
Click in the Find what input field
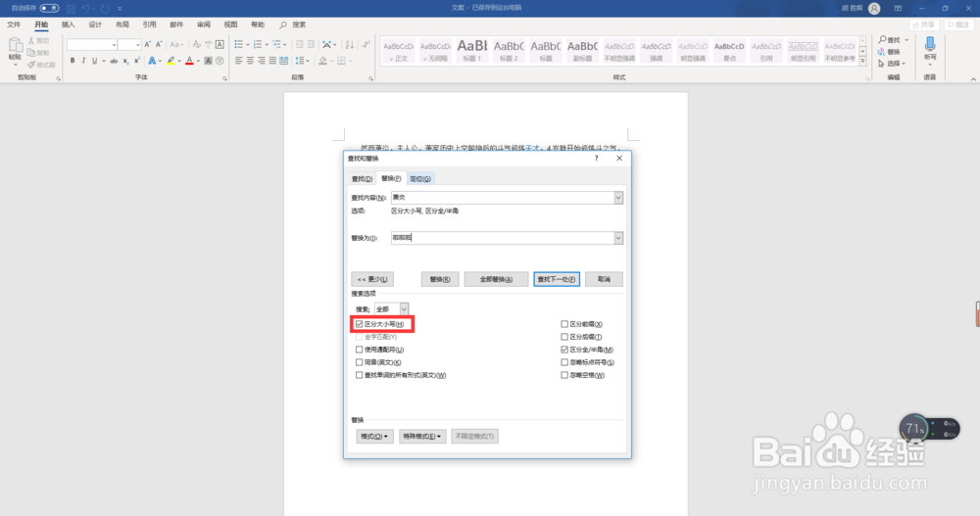tap(503, 198)
